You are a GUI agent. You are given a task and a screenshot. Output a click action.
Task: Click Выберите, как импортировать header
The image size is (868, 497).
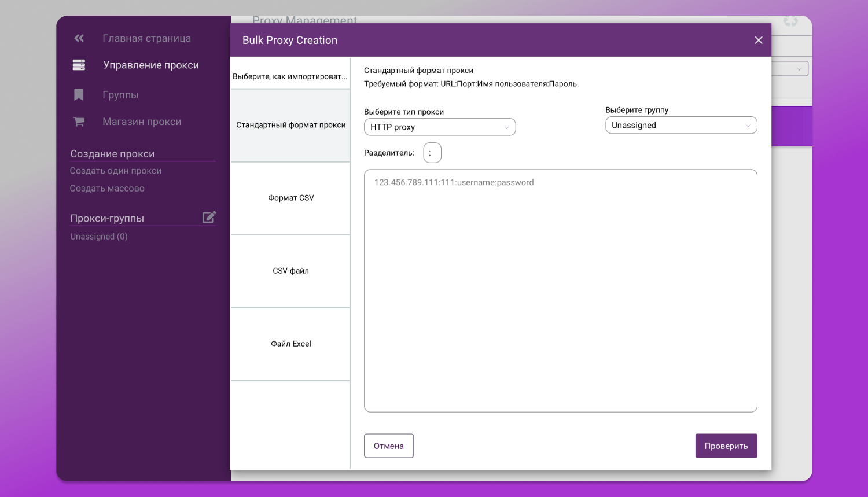tap(290, 76)
